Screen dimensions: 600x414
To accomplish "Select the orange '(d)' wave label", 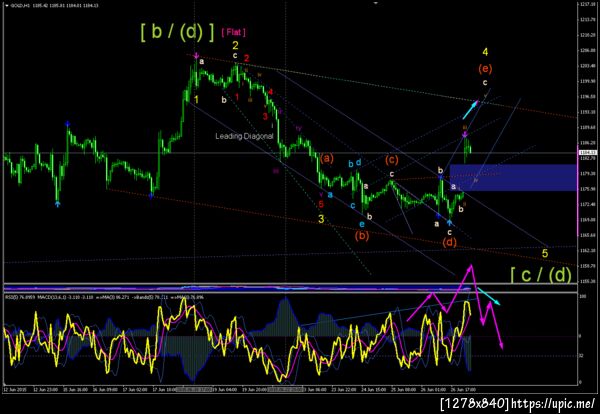I will 450,242.
